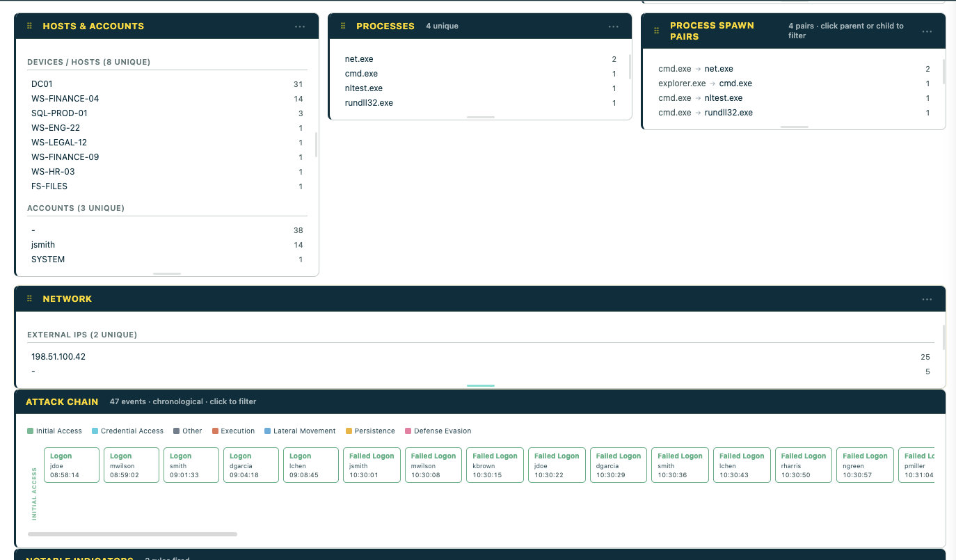Grab the Process Spawn Pairs drag handle
Screen dimensions: 956x560
[658, 31]
